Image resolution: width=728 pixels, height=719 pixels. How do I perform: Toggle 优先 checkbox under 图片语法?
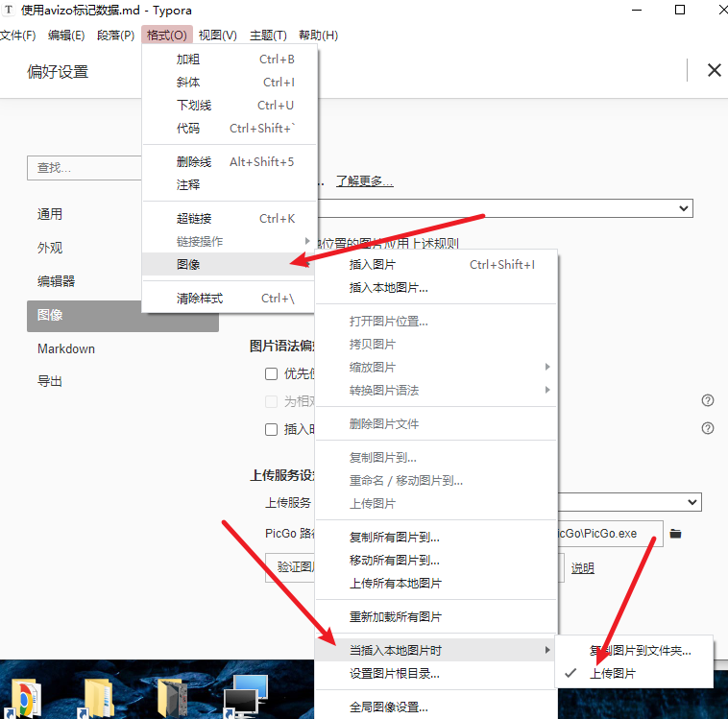(x=271, y=374)
